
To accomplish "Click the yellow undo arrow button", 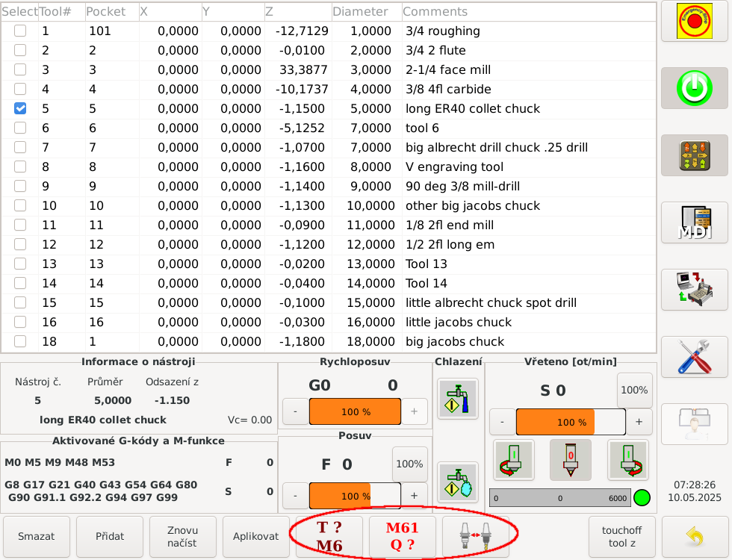I will tap(695, 537).
